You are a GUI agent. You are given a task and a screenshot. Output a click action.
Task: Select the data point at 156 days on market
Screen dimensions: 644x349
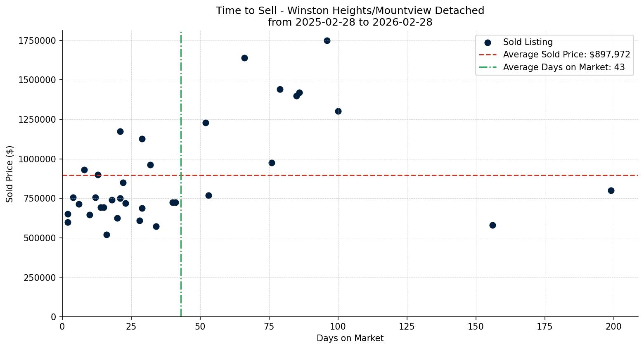point(492,225)
